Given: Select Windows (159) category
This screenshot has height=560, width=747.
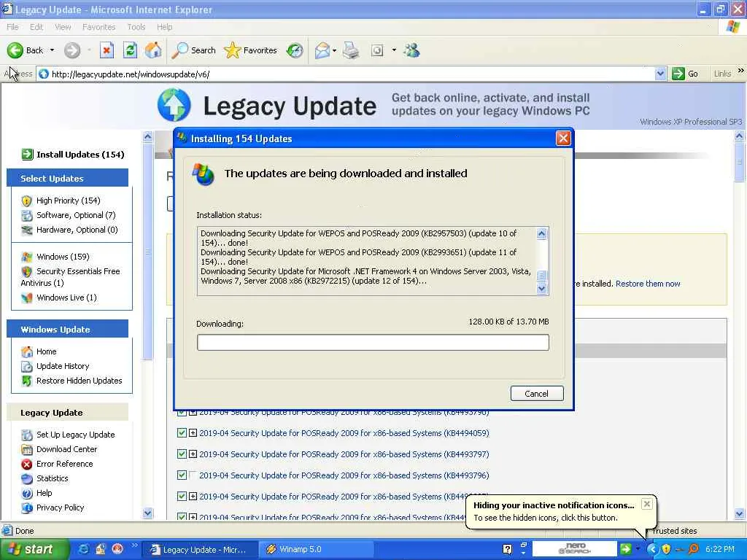Looking at the screenshot, I should pyautogui.click(x=63, y=257).
